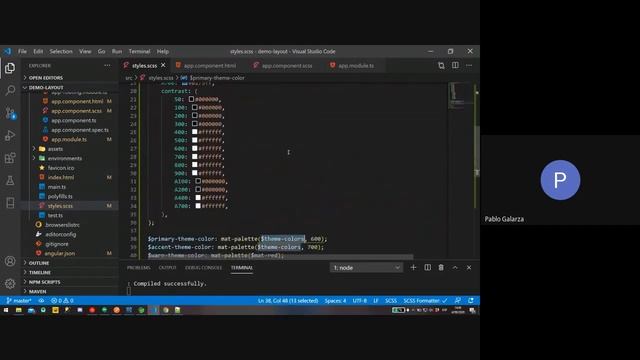640x360 pixels.
Task: Open the VS Code logo menu
Action: coord(7,51)
